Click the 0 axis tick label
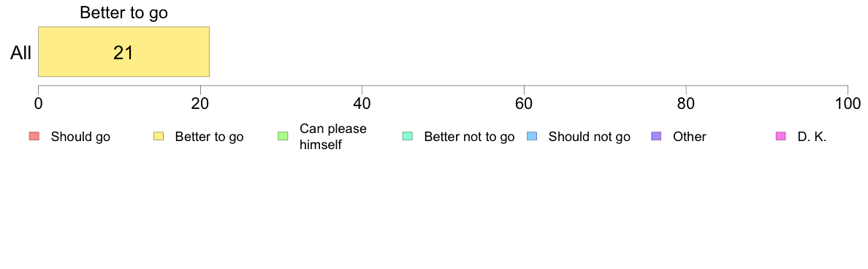This screenshot has height=269, width=868. (x=38, y=104)
